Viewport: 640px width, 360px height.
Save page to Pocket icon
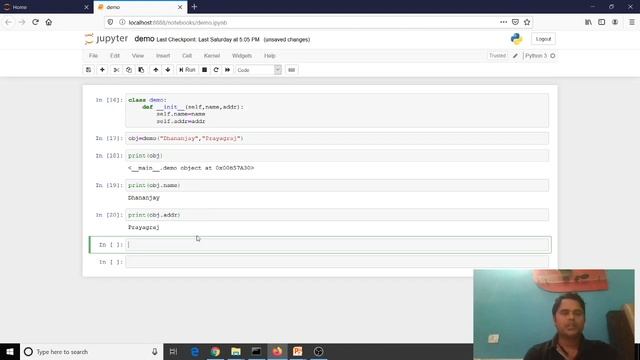(x=515, y=22)
